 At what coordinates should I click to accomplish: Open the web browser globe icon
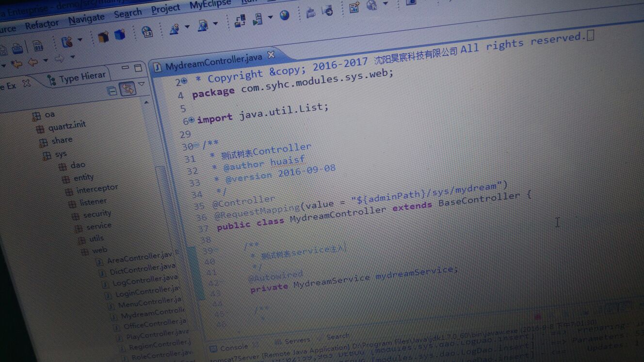[x=284, y=16]
